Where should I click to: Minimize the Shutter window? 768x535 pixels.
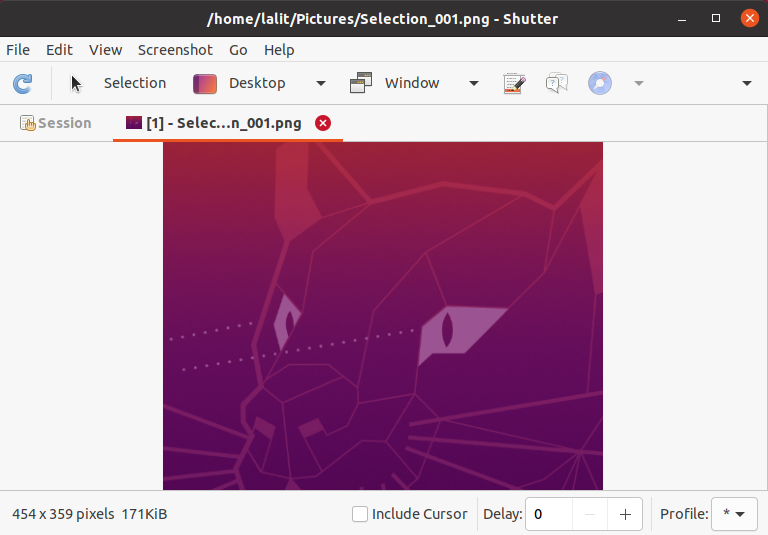point(682,19)
